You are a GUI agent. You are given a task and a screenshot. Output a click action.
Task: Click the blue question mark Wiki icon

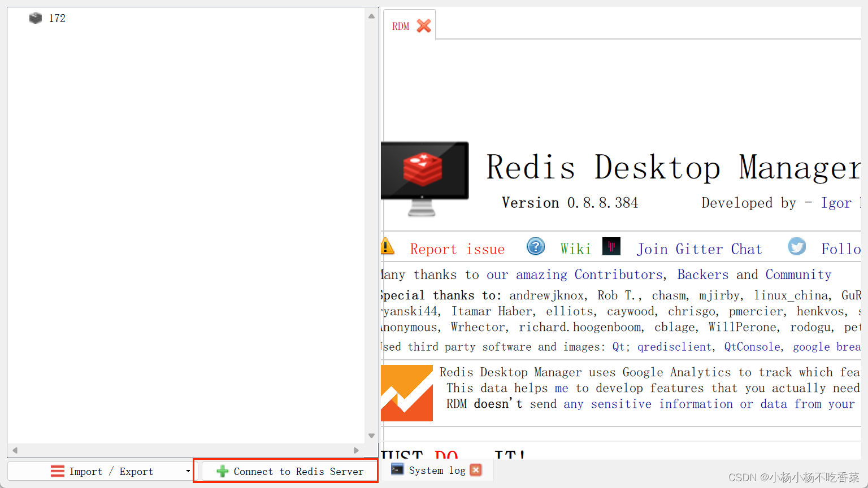[x=535, y=247]
